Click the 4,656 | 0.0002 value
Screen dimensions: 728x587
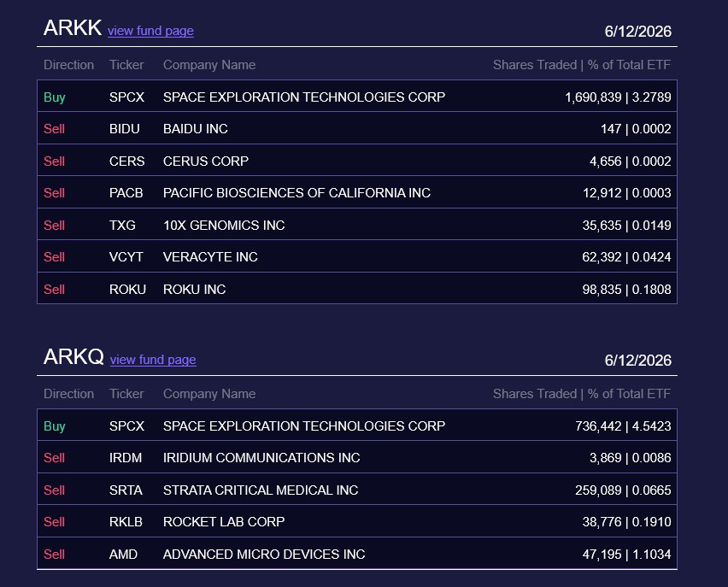(x=630, y=161)
